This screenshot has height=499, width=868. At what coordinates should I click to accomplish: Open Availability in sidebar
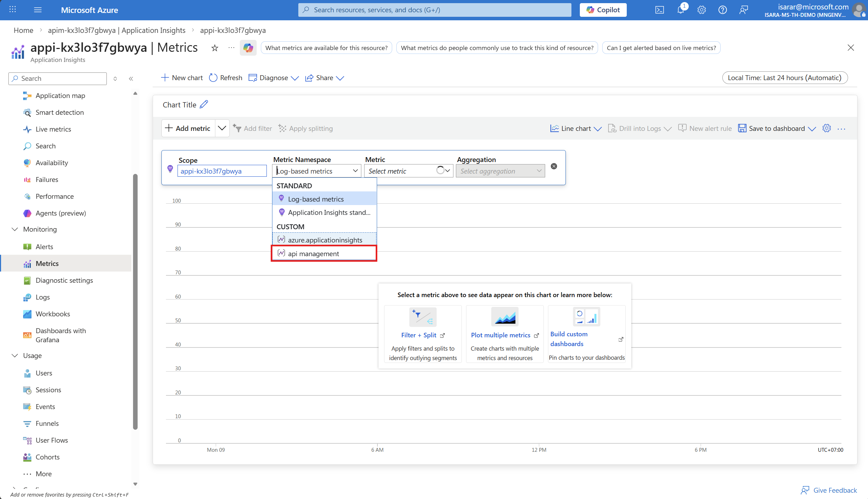click(52, 163)
